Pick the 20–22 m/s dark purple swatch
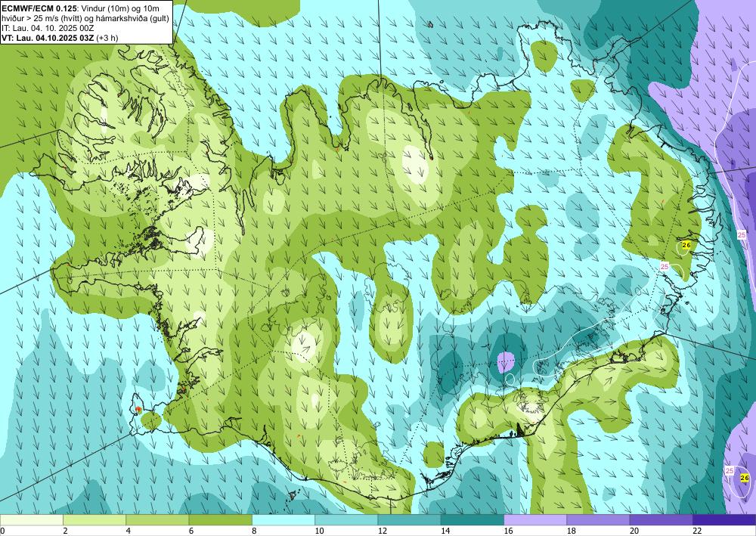Screen dimensions: 756x536 click(x=661, y=520)
